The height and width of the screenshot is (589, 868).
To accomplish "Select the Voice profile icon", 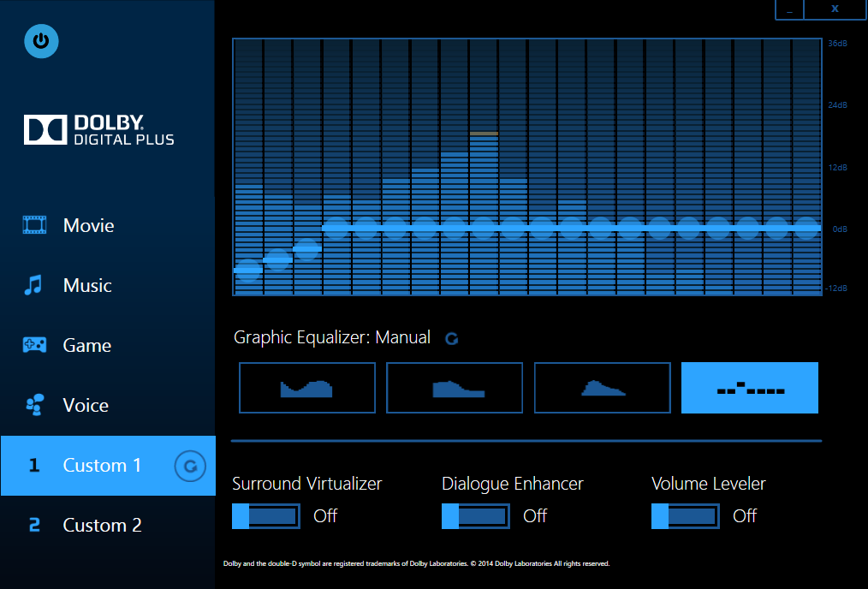I will click(x=32, y=404).
